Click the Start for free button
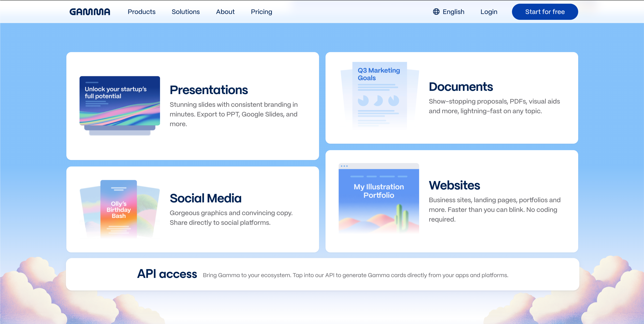The width and height of the screenshot is (644, 324). click(x=545, y=11)
